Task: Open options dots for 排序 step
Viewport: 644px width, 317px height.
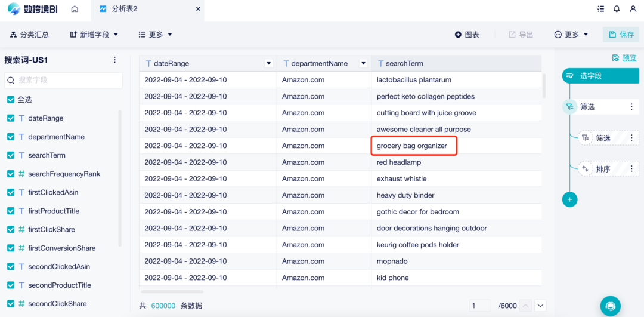Action: [631, 168]
